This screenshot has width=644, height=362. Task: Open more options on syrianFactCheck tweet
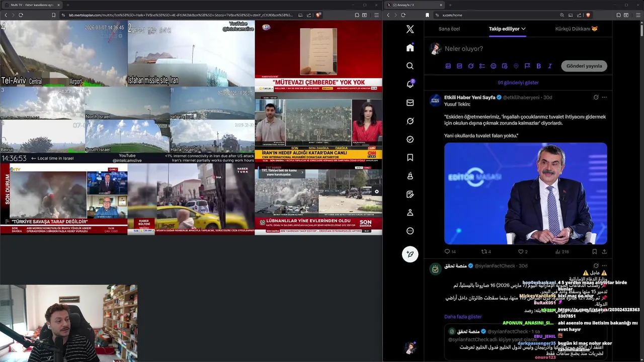click(x=604, y=265)
